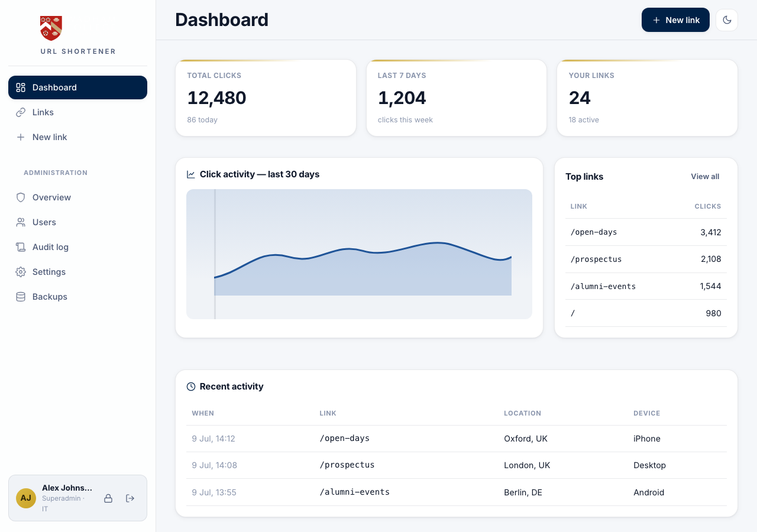Open the /open-days row in Top links

(x=646, y=232)
